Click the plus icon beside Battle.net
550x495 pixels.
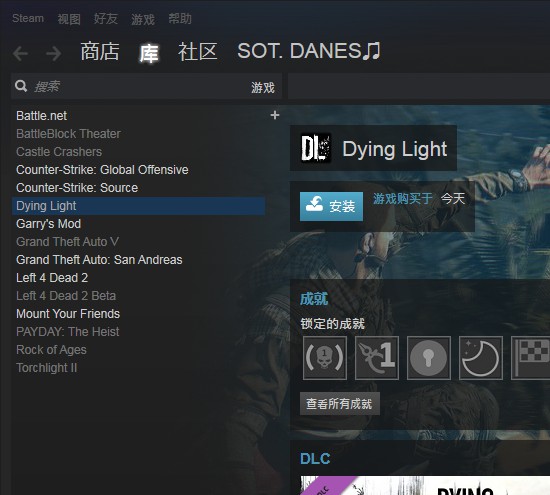(x=275, y=115)
